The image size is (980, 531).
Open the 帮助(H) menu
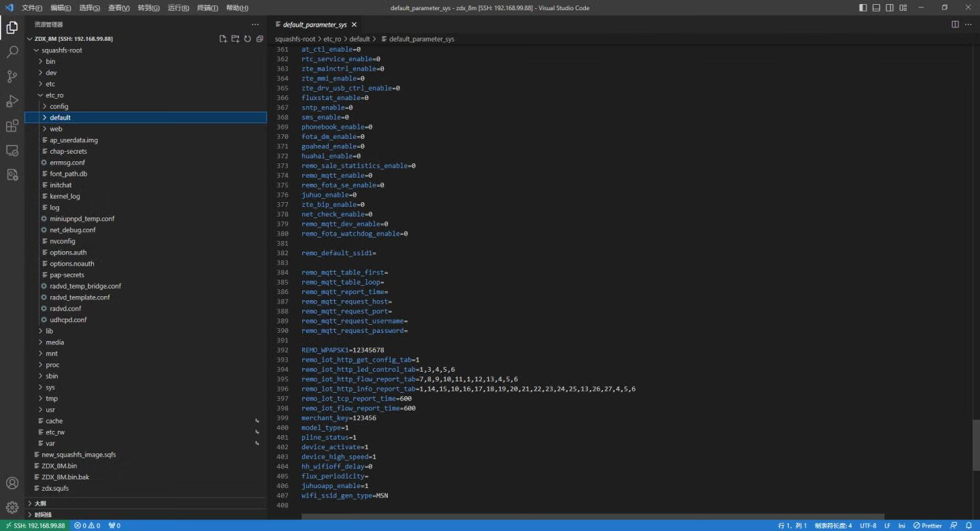coord(237,8)
